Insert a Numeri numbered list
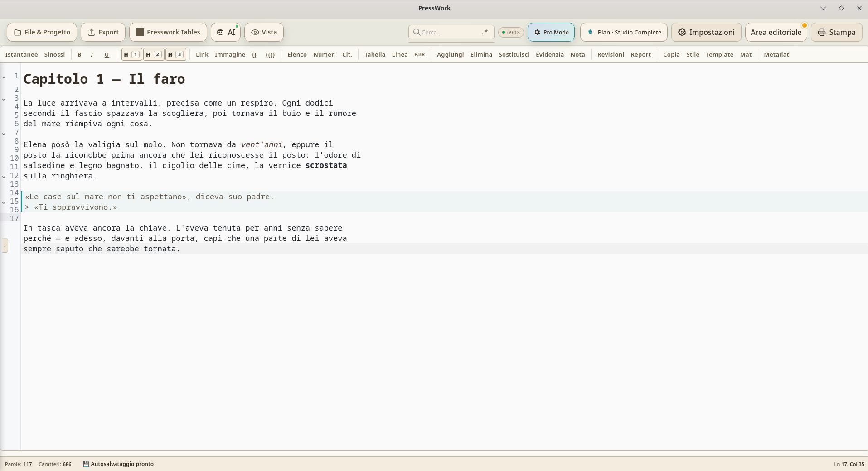Image resolution: width=868 pixels, height=471 pixels. (x=325, y=54)
